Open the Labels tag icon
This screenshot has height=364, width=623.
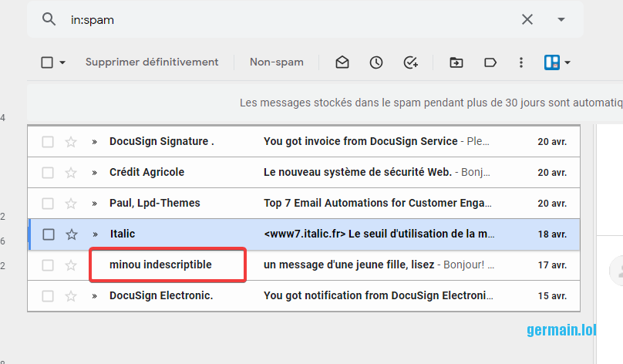[490, 62]
